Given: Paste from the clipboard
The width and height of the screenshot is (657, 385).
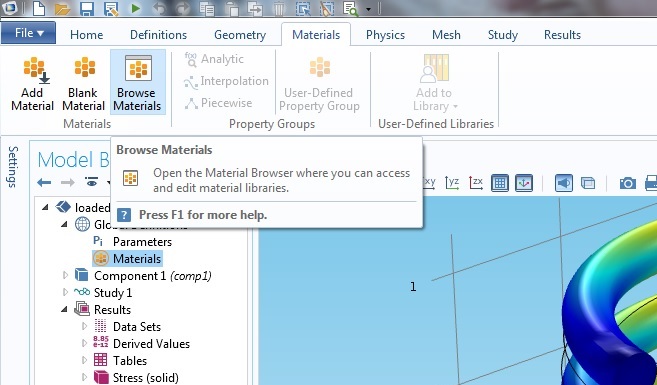Looking at the screenshot, I should [231, 8].
